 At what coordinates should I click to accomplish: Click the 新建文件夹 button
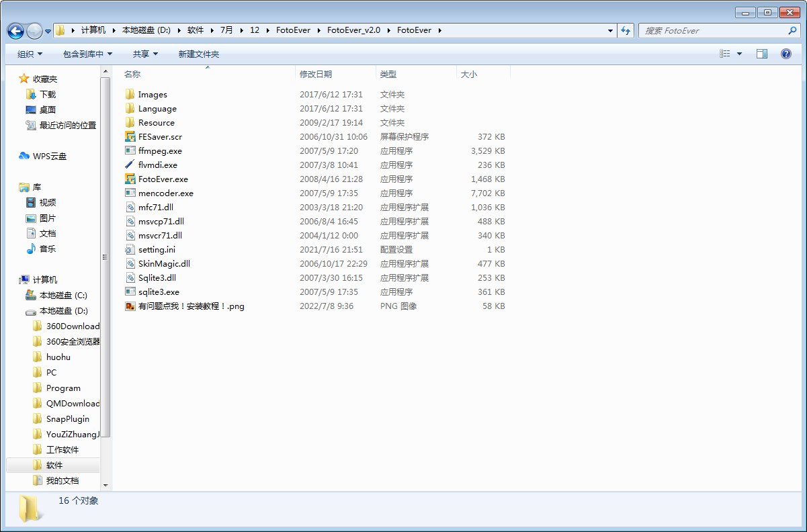click(199, 54)
